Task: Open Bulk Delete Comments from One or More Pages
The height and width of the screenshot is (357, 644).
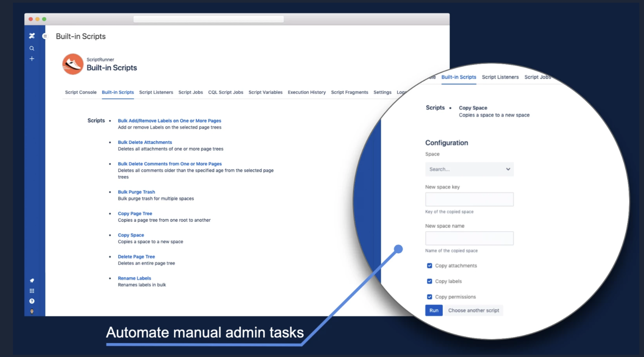Action: point(170,164)
